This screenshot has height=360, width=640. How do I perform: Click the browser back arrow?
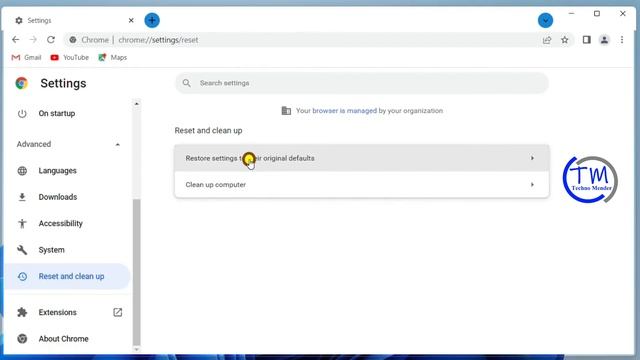(x=16, y=40)
